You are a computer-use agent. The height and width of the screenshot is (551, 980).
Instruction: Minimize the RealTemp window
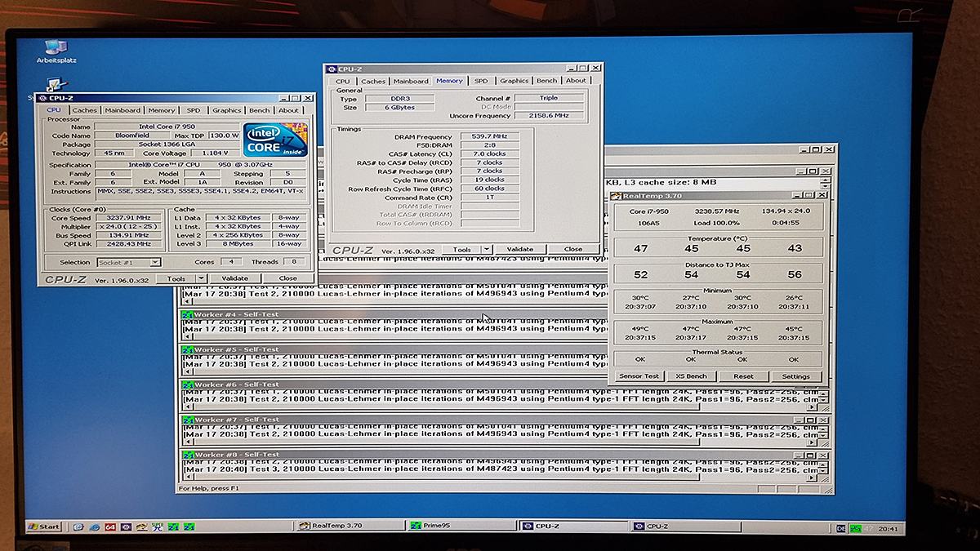pos(798,195)
